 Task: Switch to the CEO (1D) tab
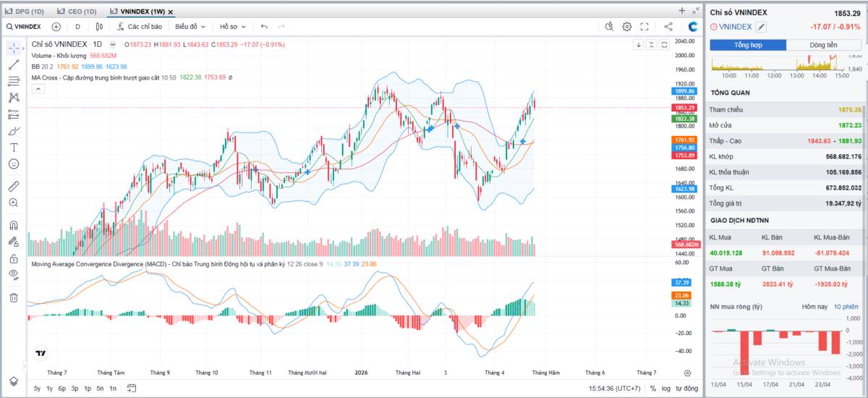pyautogui.click(x=77, y=12)
